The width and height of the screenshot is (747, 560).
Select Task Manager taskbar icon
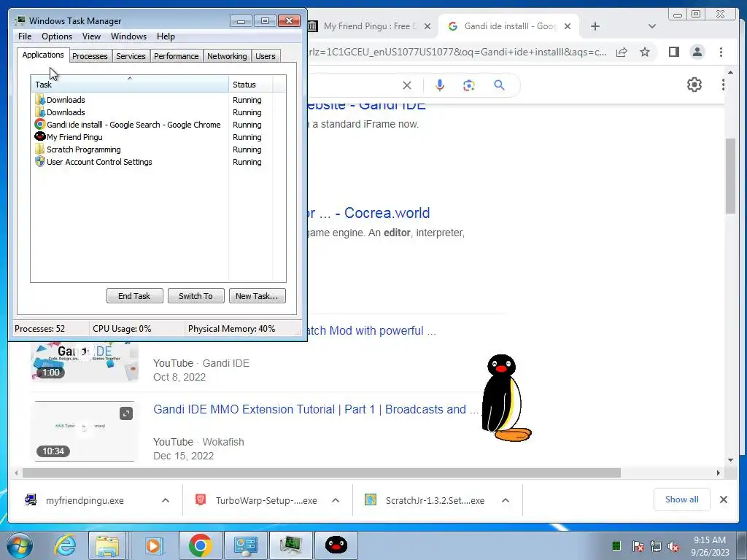click(x=290, y=545)
